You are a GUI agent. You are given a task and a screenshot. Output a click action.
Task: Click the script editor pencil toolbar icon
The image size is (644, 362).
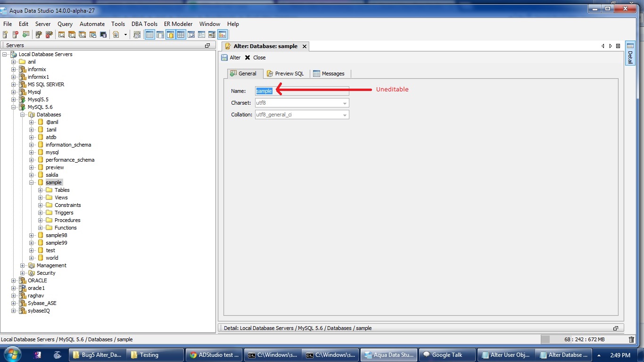[x=116, y=34]
